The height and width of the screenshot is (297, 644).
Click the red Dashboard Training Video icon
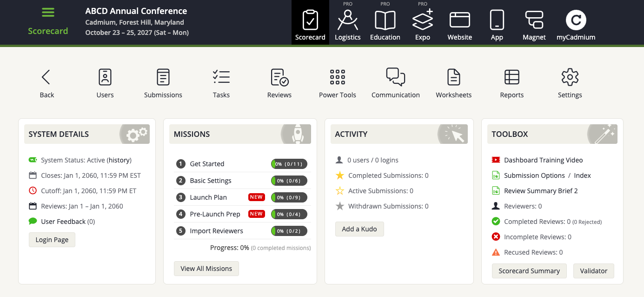[496, 160]
